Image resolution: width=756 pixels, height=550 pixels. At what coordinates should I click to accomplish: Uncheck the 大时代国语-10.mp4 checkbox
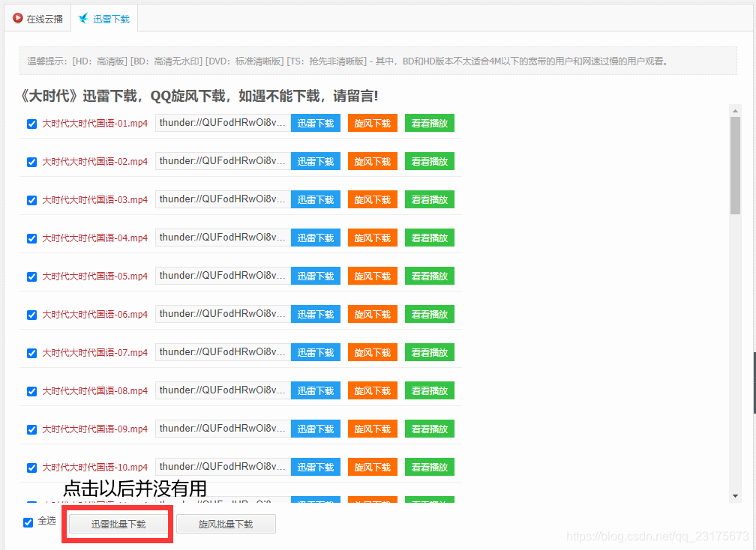31,468
